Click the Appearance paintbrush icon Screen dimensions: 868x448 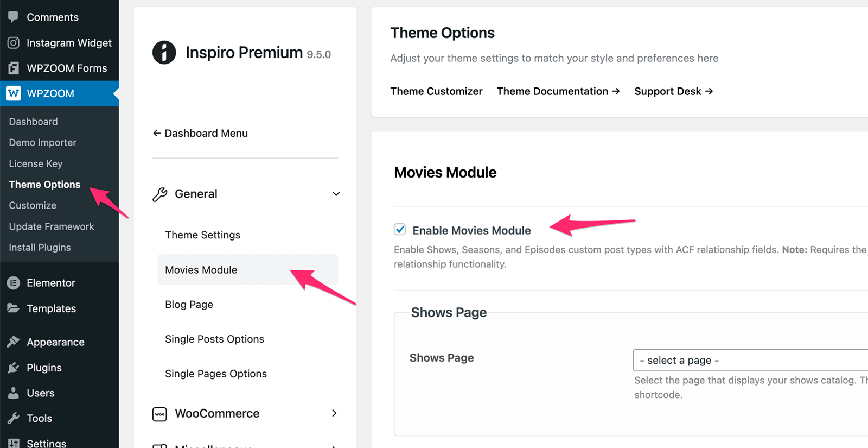point(14,342)
